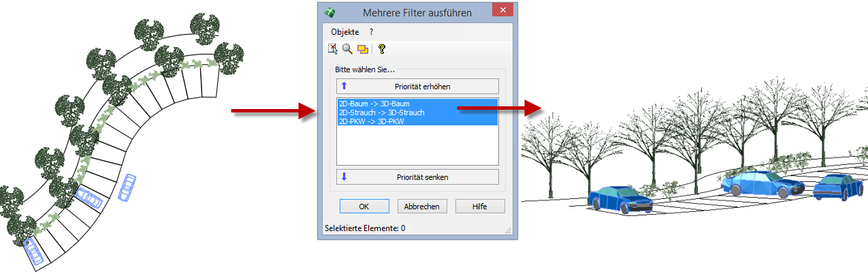Click the Selektierte Elemente status bar text

click(366, 228)
